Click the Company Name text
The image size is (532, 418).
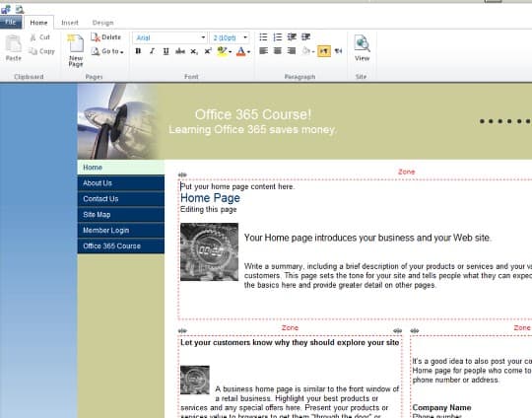[441, 407]
